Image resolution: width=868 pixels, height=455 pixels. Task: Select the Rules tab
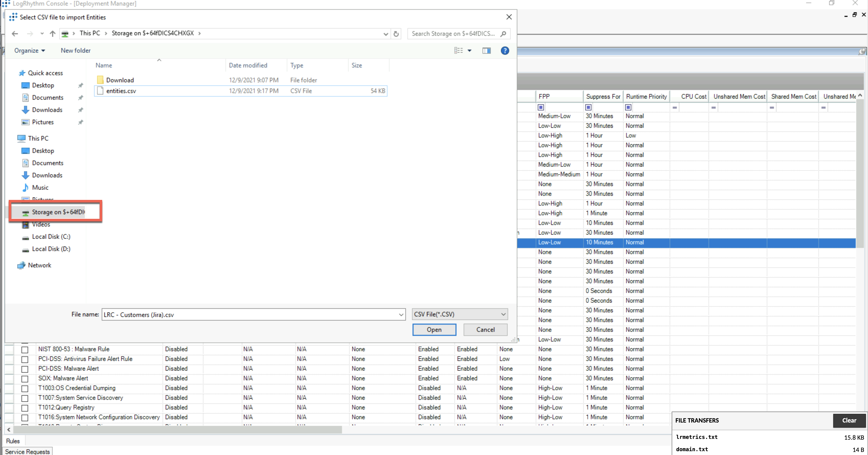pos(13,441)
